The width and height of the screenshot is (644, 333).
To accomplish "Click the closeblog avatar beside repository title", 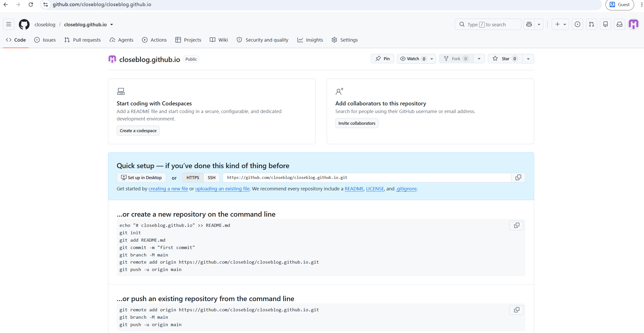I will [112, 59].
